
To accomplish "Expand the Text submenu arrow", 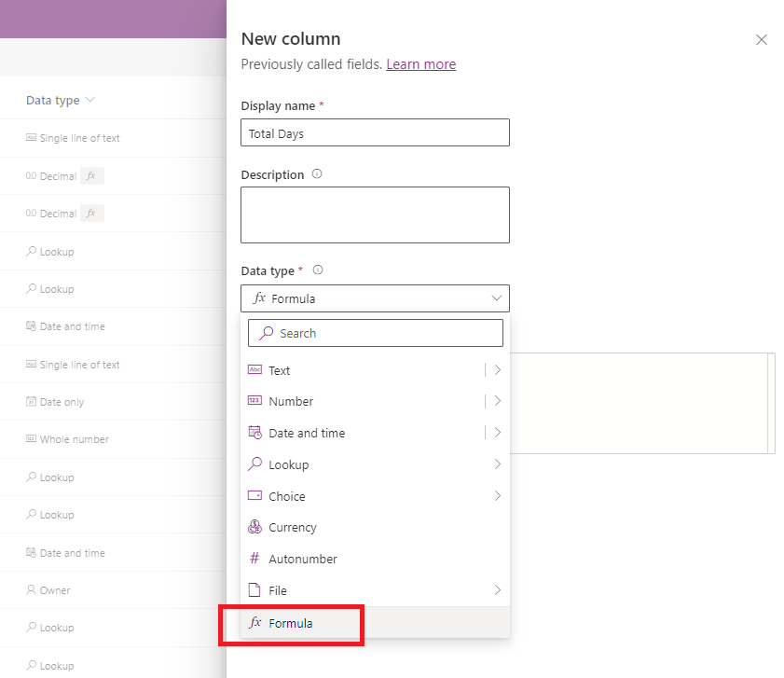I will coord(498,370).
